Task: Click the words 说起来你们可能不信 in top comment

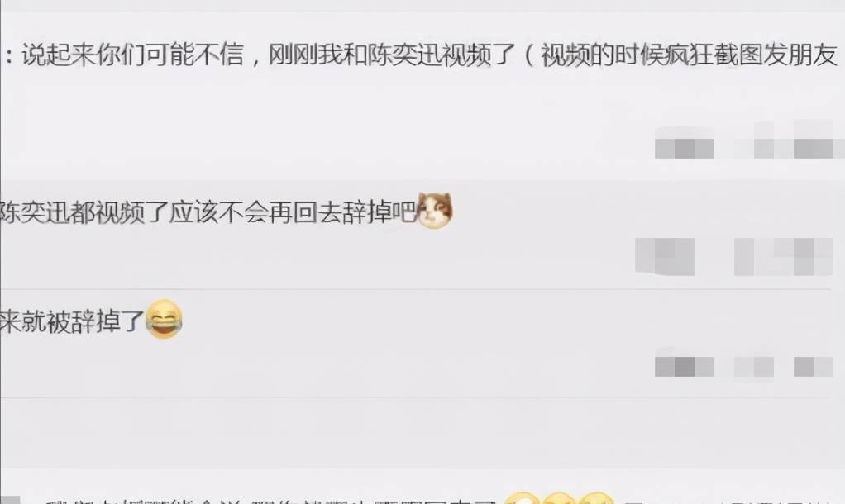Action: [x=133, y=55]
